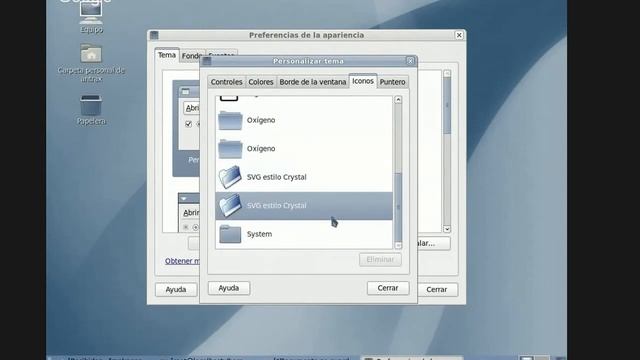The height and width of the screenshot is (360, 640).
Task: Click the Cerrar button in Personalizar tema
Action: click(x=388, y=288)
